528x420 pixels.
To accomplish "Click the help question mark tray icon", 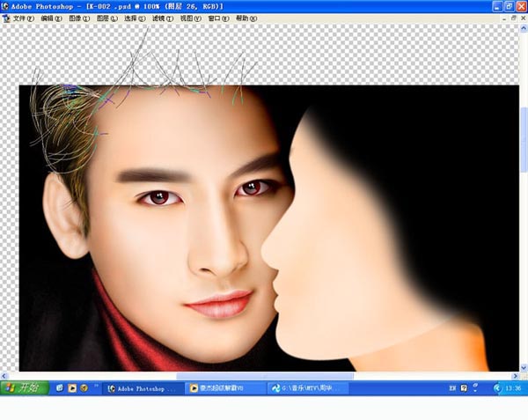I will (x=464, y=388).
